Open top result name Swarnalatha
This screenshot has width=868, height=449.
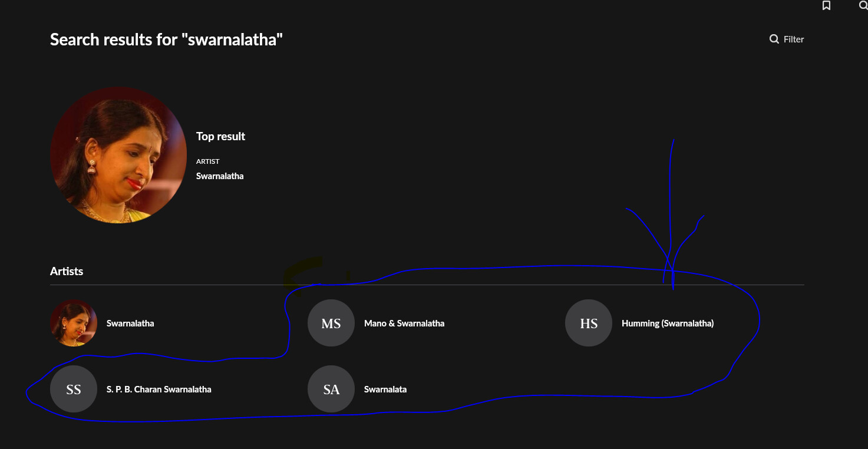(x=220, y=176)
